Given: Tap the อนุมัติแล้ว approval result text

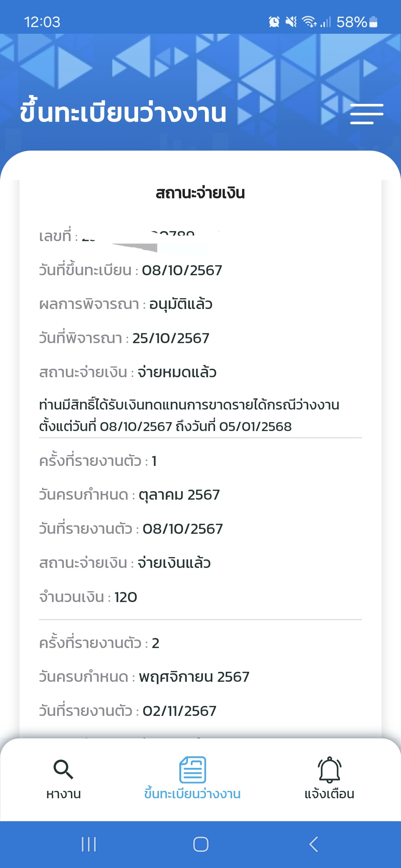Looking at the screenshot, I should pyautogui.click(x=181, y=305).
